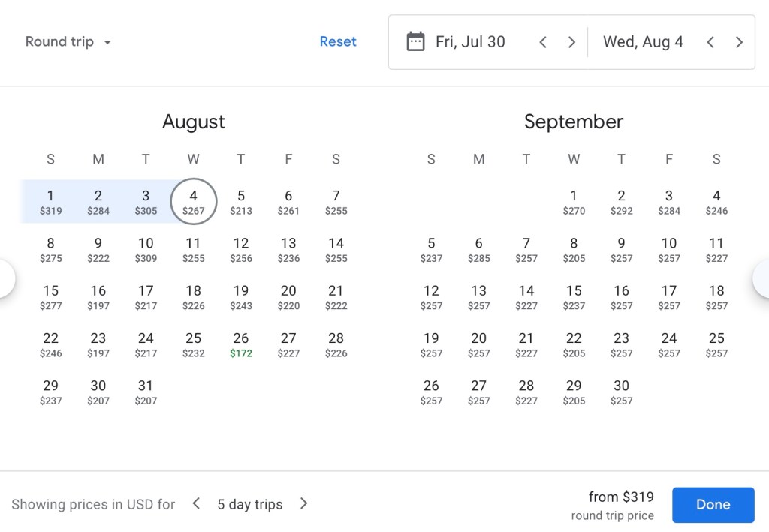Shift return date back one day
769x532 pixels.
tap(710, 42)
